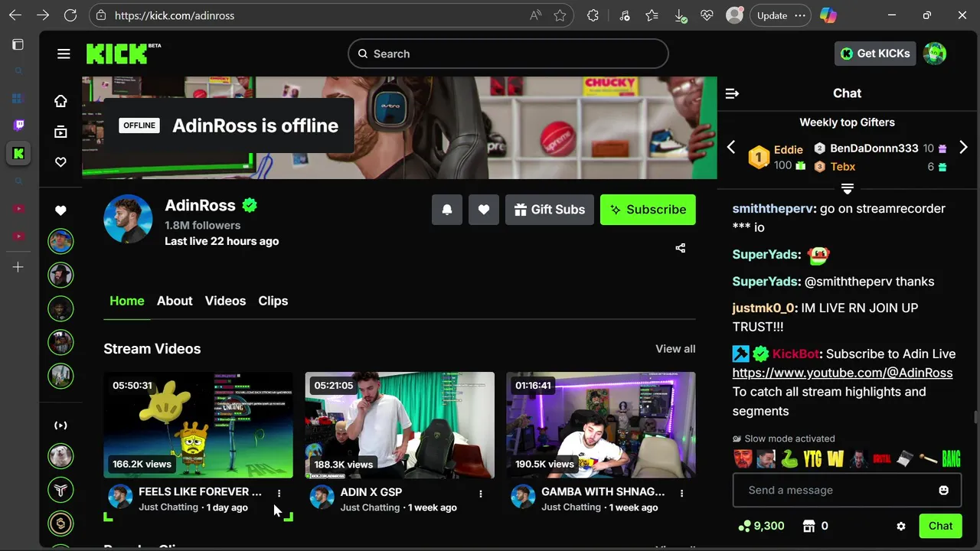
Task: Go to Home via the sidebar house icon
Action: click(x=60, y=101)
